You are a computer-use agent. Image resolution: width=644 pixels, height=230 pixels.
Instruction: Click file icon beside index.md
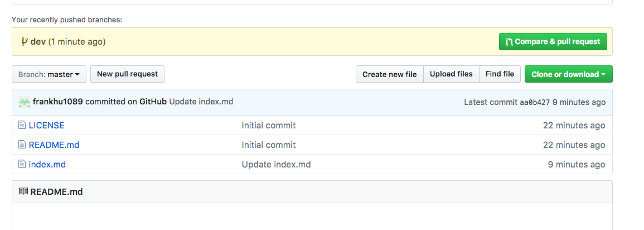point(22,165)
